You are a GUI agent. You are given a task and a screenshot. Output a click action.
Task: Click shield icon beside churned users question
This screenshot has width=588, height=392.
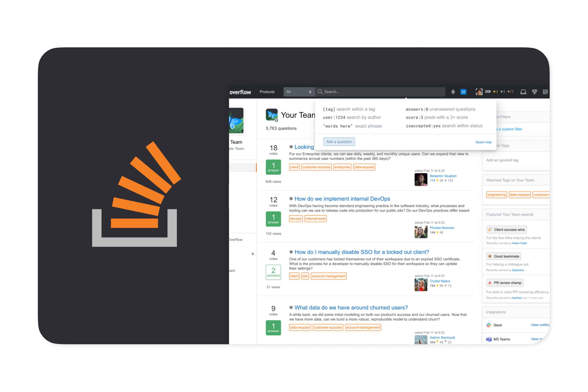[291, 307]
